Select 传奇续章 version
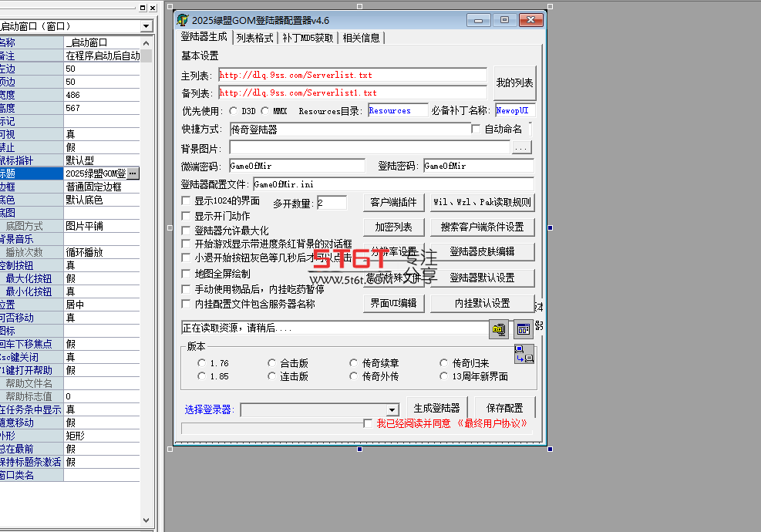 coord(354,362)
